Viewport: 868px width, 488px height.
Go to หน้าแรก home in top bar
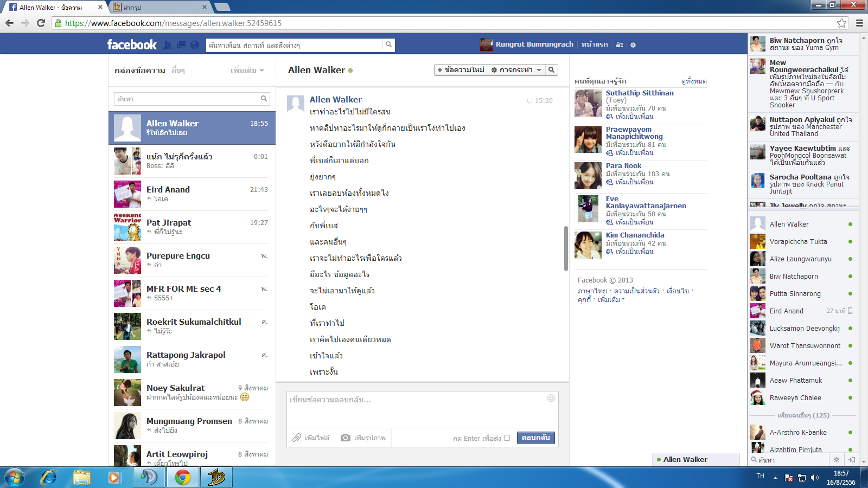[x=595, y=44]
